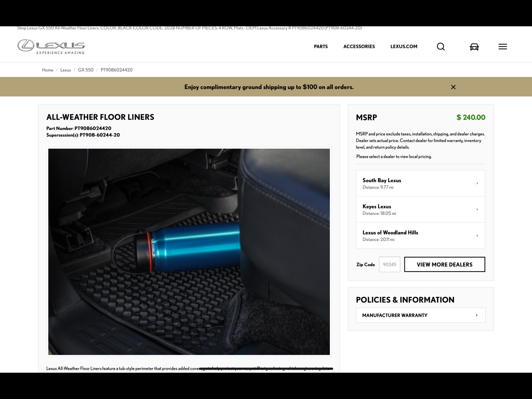
Task: Open the hamburger menu
Action: [x=503, y=47]
